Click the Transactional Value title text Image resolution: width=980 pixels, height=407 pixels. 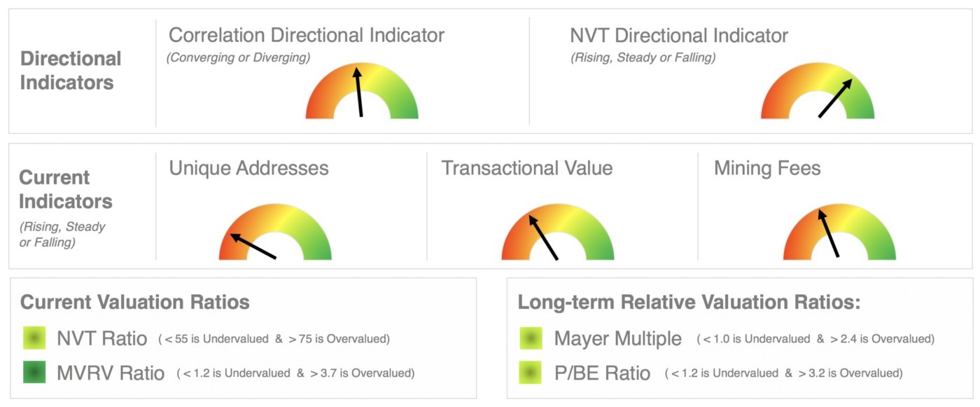(x=527, y=168)
